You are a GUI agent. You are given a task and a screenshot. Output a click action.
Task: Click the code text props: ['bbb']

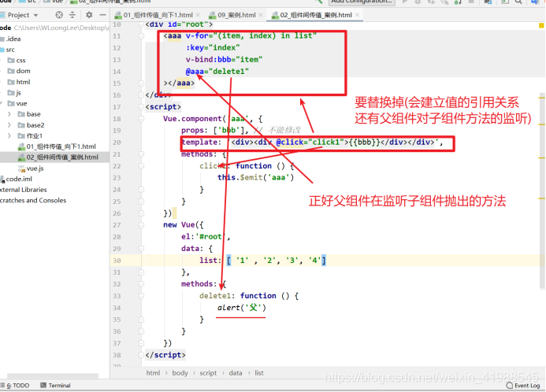[x=215, y=131]
